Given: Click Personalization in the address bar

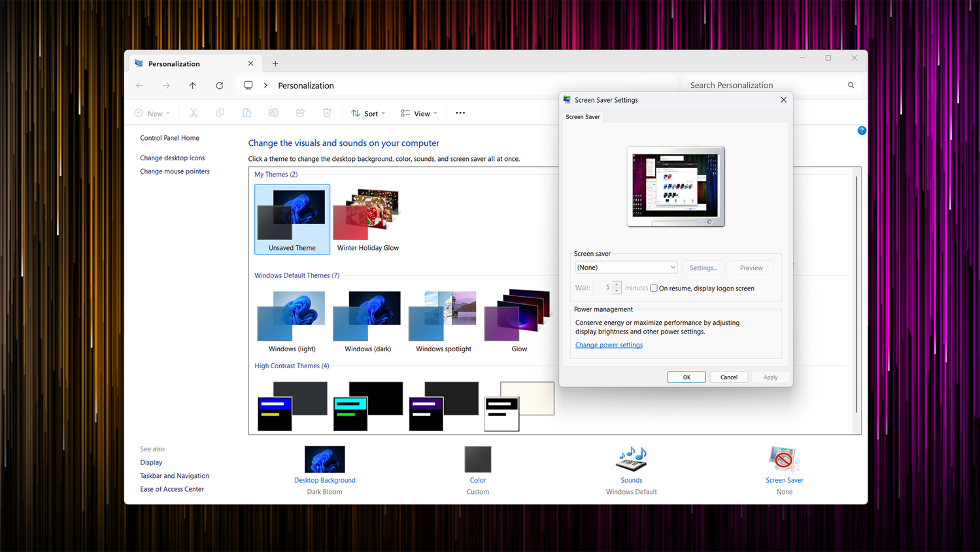Looking at the screenshot, I should click(x=306, y=86).
